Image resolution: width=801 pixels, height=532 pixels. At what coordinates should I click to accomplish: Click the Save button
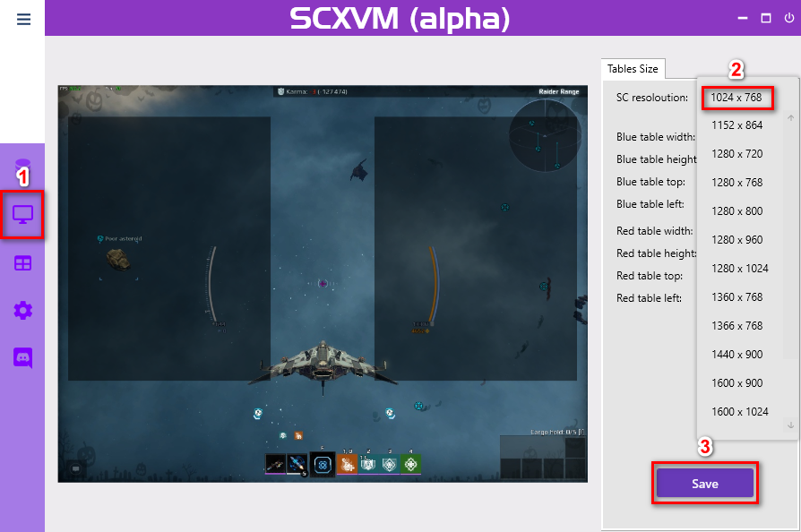(x=705, y=484)
